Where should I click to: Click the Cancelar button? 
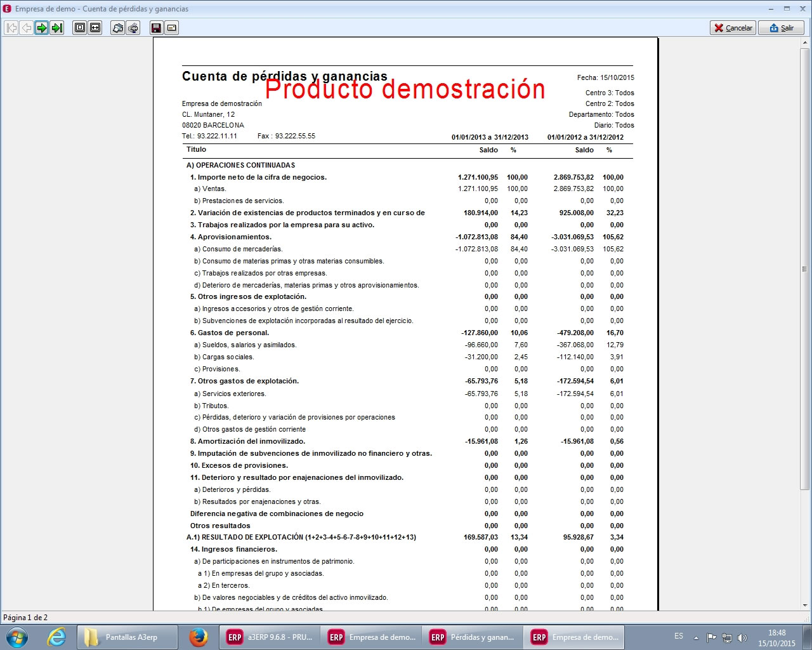coord(733,28)
